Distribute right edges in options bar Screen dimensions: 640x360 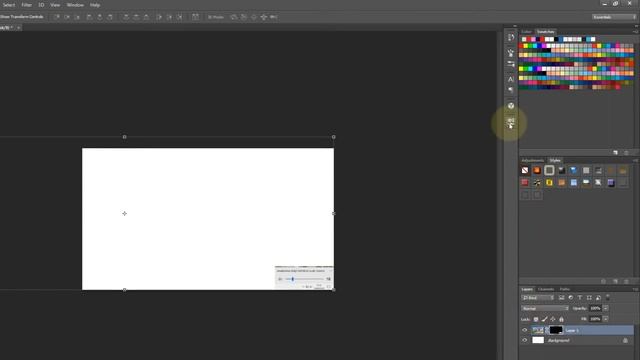click(x=179, y=17)
